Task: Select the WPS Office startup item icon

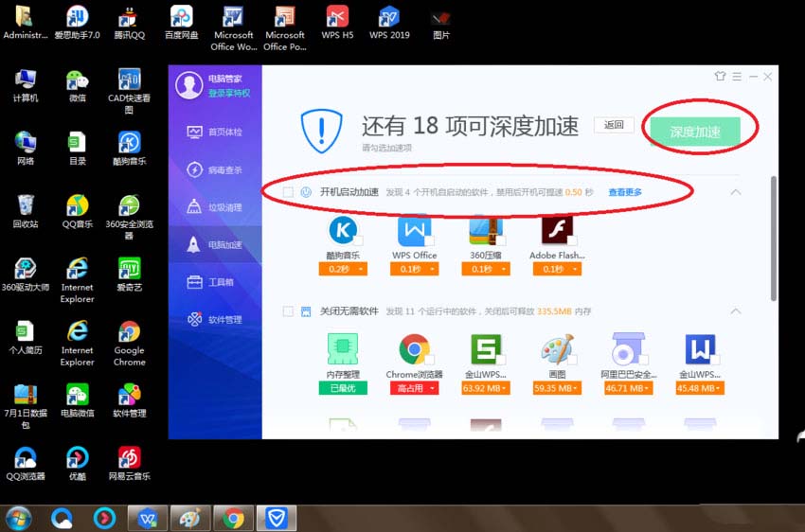Action: pos(414,230)
